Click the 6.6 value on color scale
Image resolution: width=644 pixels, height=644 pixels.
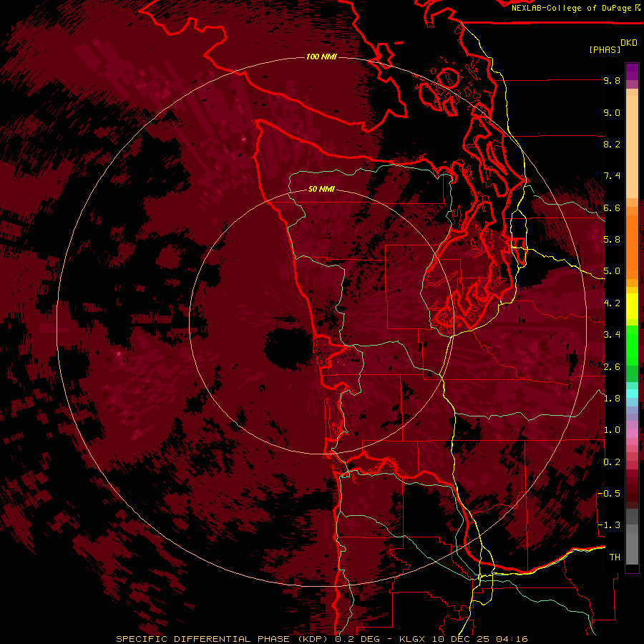pos(612,208)
